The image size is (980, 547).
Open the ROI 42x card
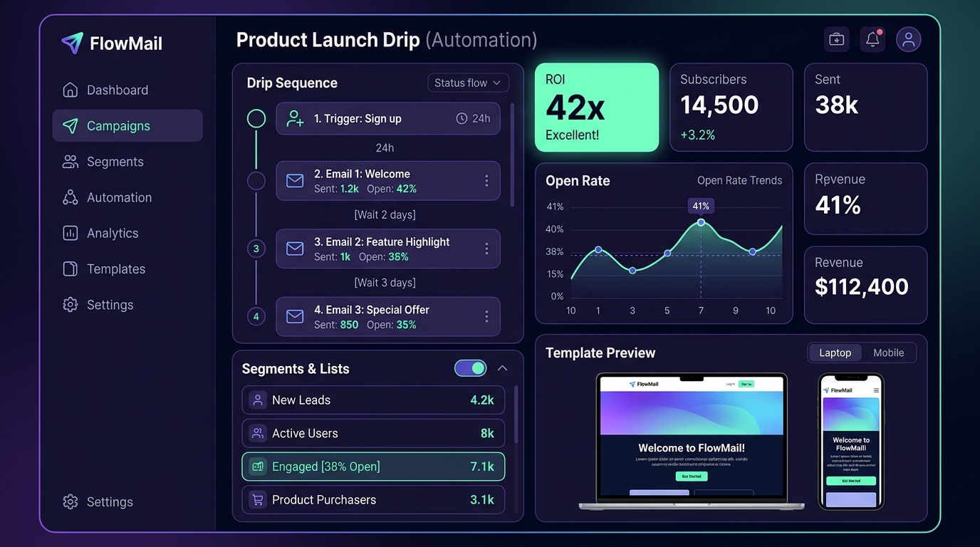click(x=597, y=108)
